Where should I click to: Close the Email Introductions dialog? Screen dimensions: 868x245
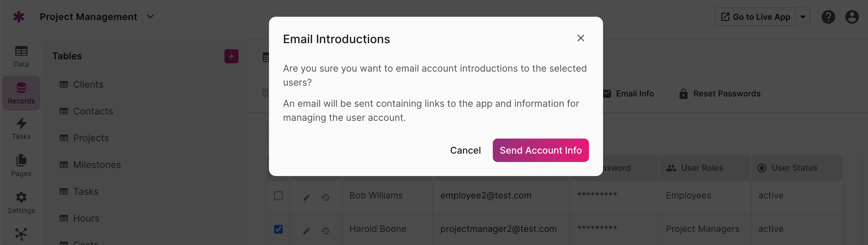click(580, 38)
